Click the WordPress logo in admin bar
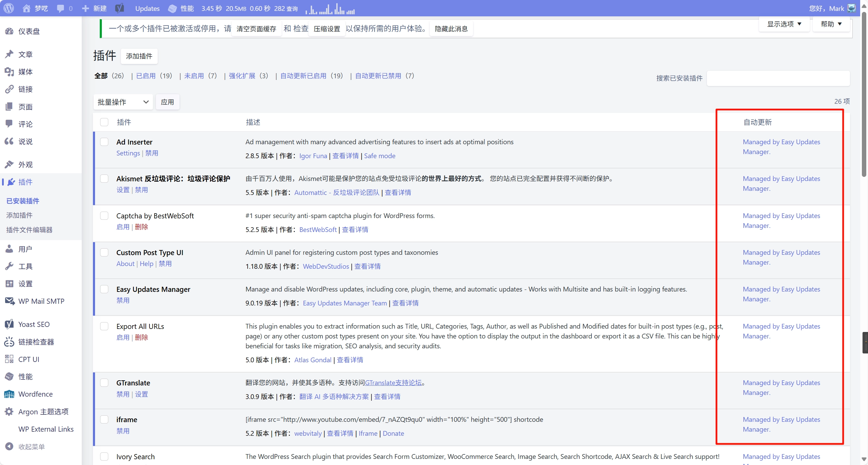The width and height of the screenshot is (868, 465). pos(9,8)
